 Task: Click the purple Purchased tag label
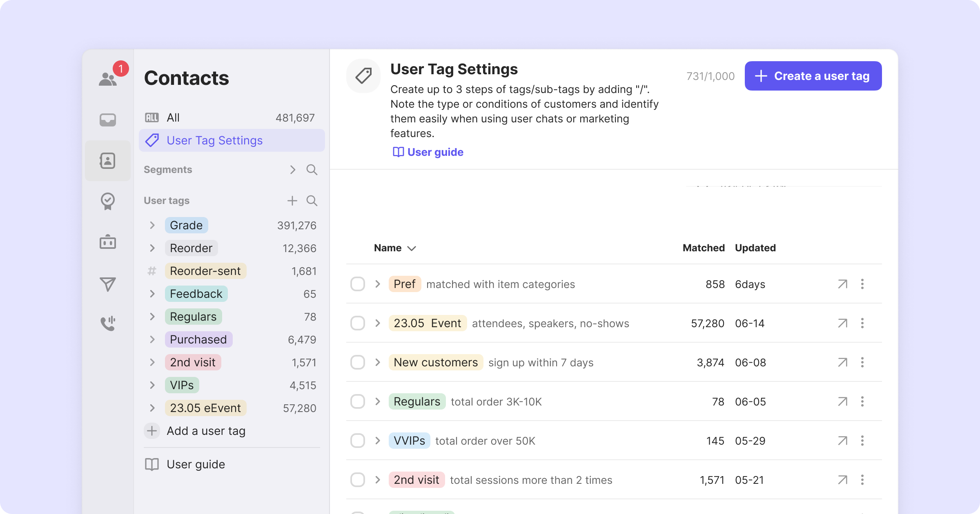click(x=198, y=339)
